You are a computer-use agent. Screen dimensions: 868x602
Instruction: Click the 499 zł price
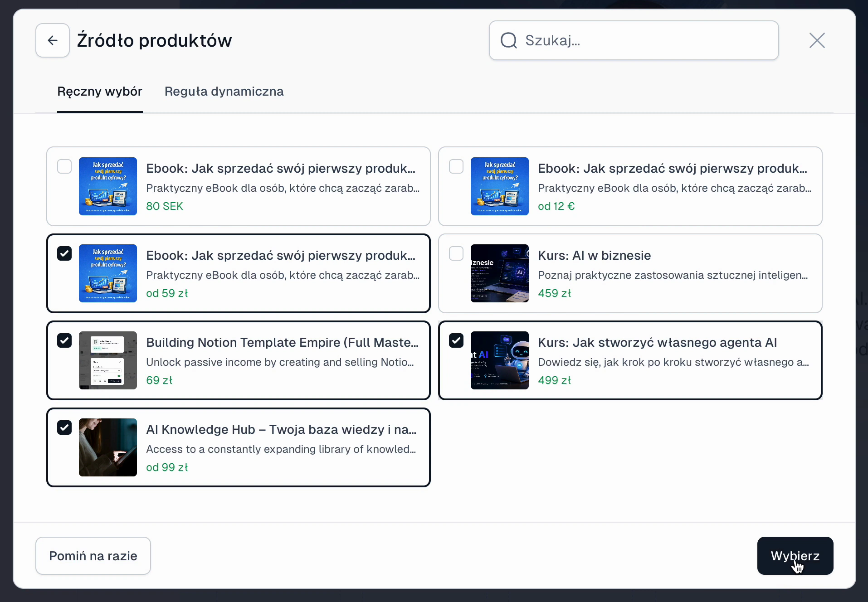(x=554, y=380)
